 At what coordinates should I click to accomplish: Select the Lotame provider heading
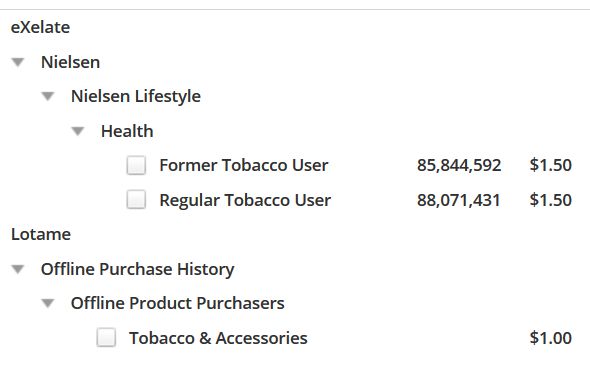tap(41, 234)
